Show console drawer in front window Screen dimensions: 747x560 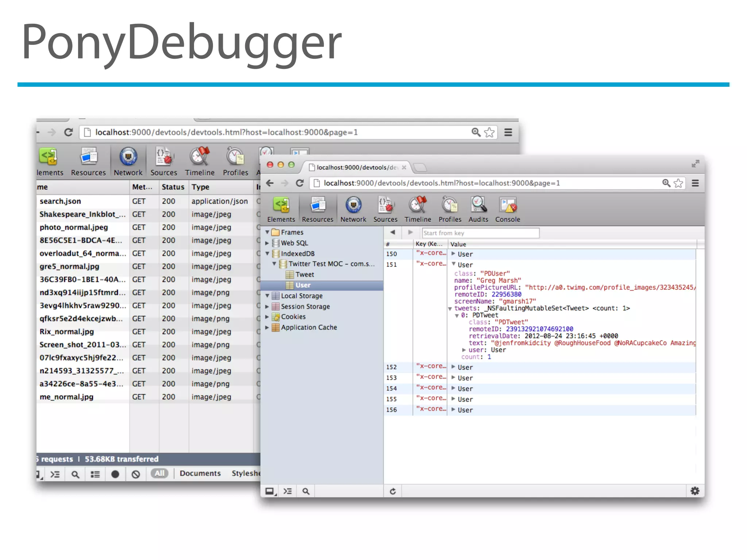[288, 491]
